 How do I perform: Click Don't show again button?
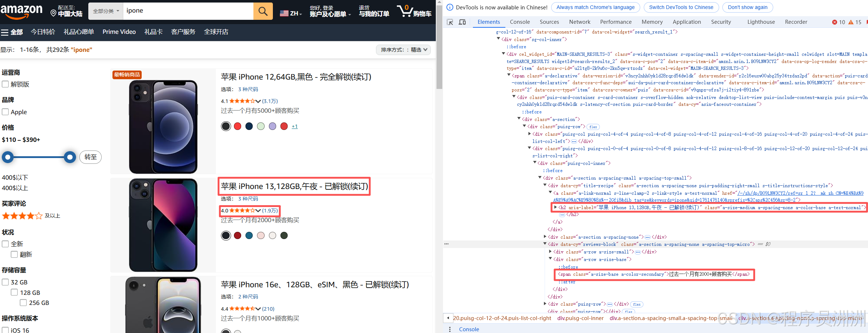pyautogui.click(x=748, y=7)
